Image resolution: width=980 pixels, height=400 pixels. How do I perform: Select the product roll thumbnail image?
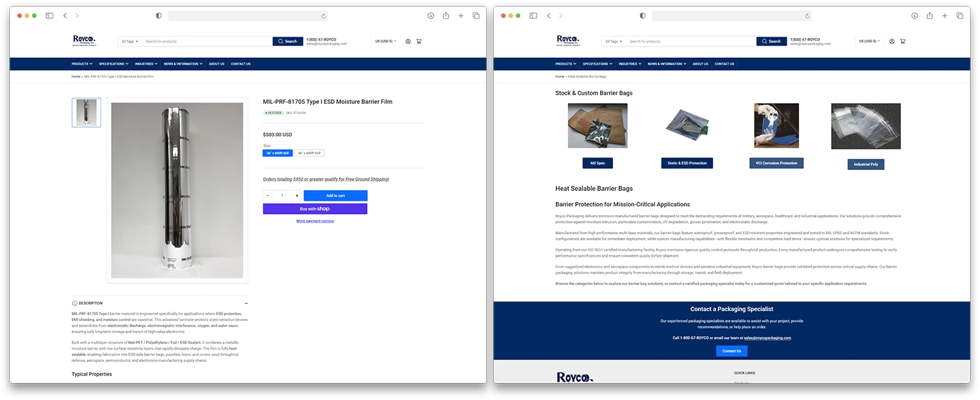[86, 112]
